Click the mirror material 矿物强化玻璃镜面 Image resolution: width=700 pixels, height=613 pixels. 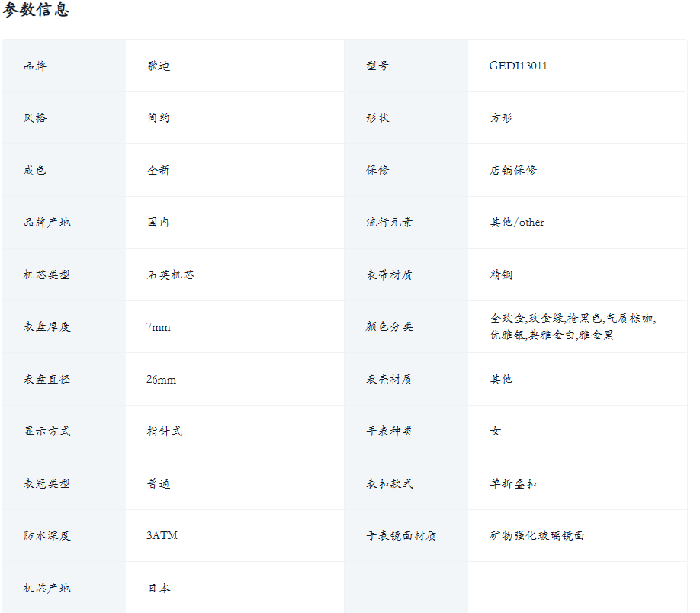coord(537,536)
